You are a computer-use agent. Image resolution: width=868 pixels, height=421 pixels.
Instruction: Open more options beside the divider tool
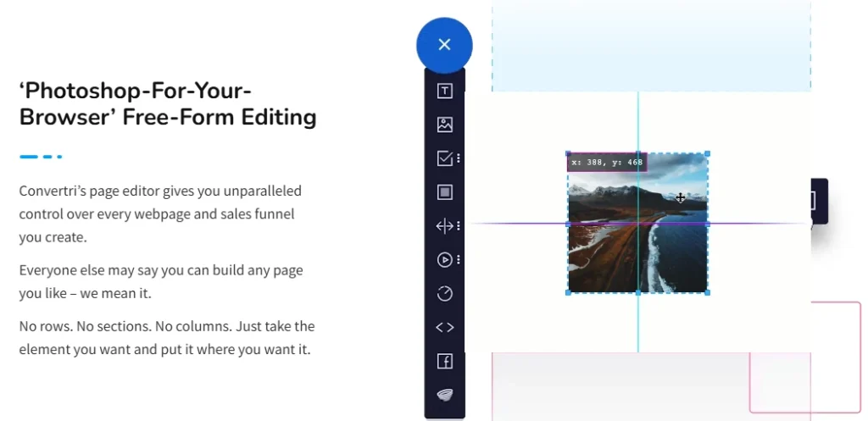[459, 225]
